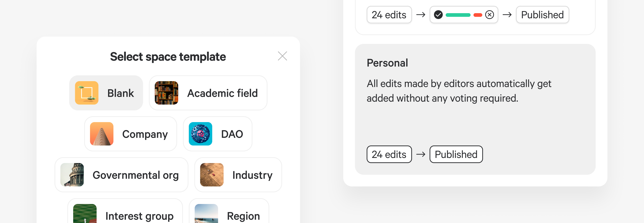Click the Published badge under Personal
Image resolution: width=644 pixels, height=223 pixels.
456,154
